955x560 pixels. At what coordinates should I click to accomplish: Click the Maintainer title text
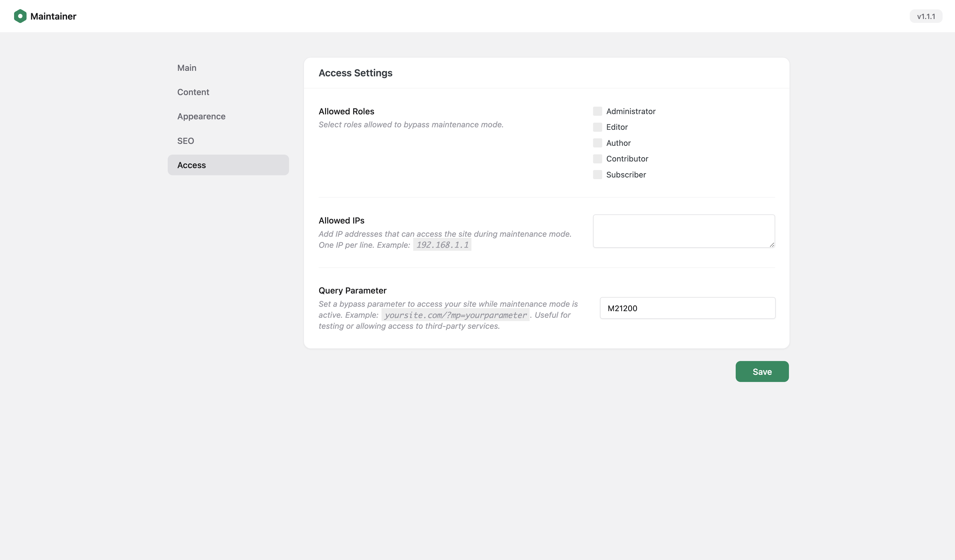tap(53, 16)
